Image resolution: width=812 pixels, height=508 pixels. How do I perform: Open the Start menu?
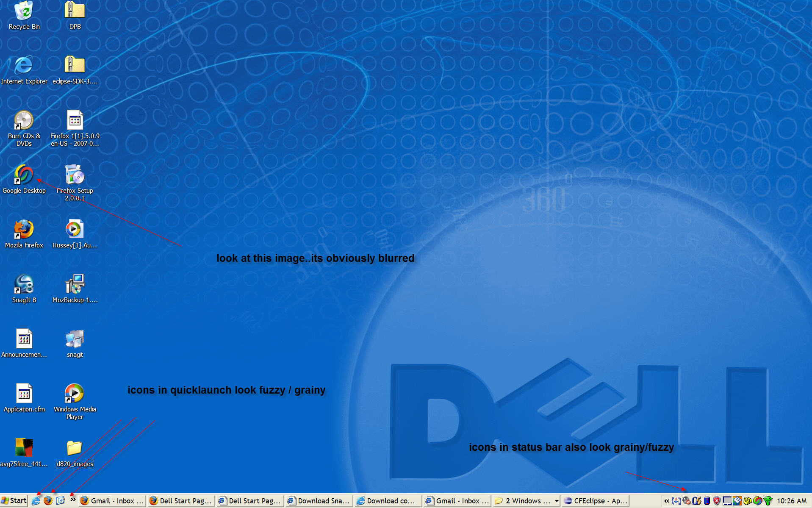(14, 501)
